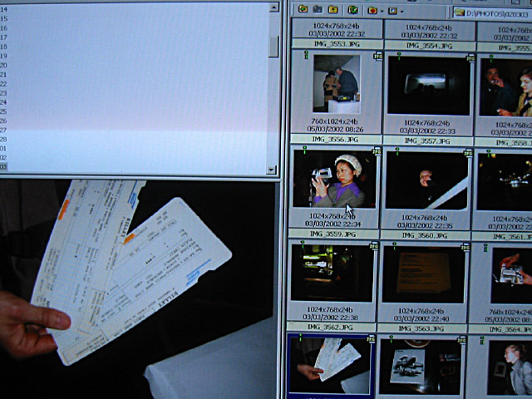Image resolution: width=532 pixels, height=399 pixels.
Task: Click the file name IMG_3560.JPG
Action: click(x=425, y=235)
